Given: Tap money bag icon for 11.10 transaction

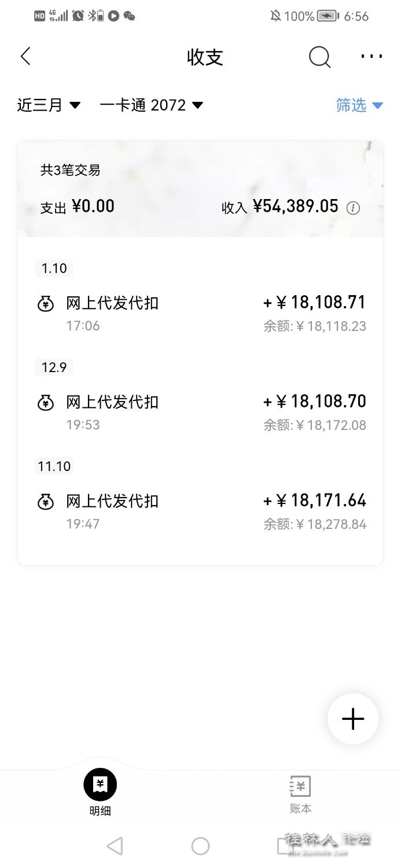Looking at the screenshot, I should click(46, 501).
